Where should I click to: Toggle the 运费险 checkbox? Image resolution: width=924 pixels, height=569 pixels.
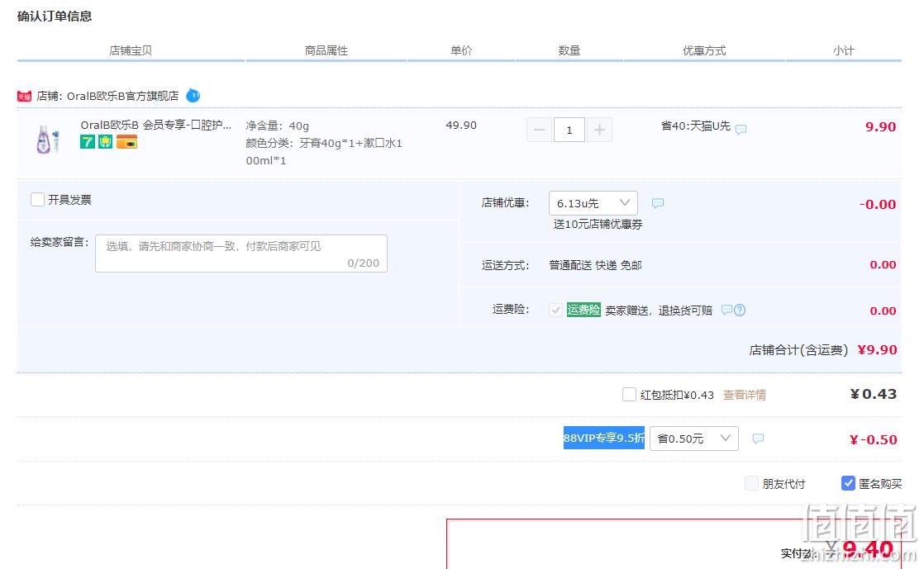555,310
